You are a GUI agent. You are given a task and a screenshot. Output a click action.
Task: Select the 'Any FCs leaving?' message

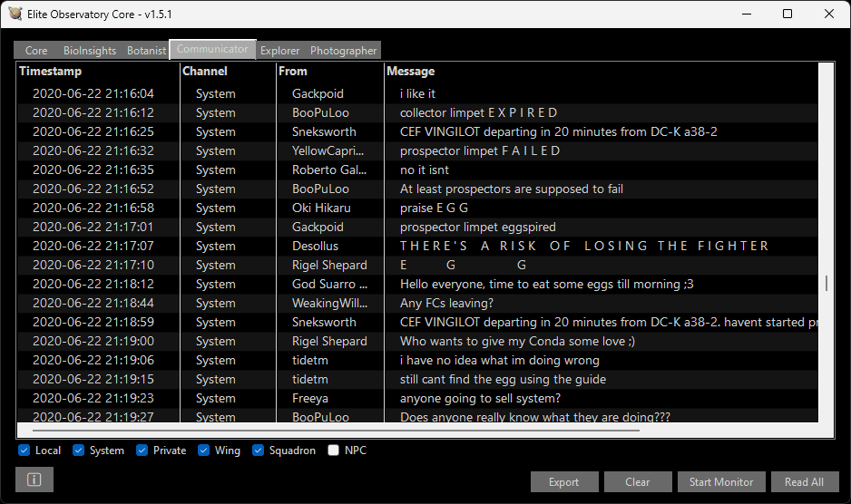coord(446,303)
